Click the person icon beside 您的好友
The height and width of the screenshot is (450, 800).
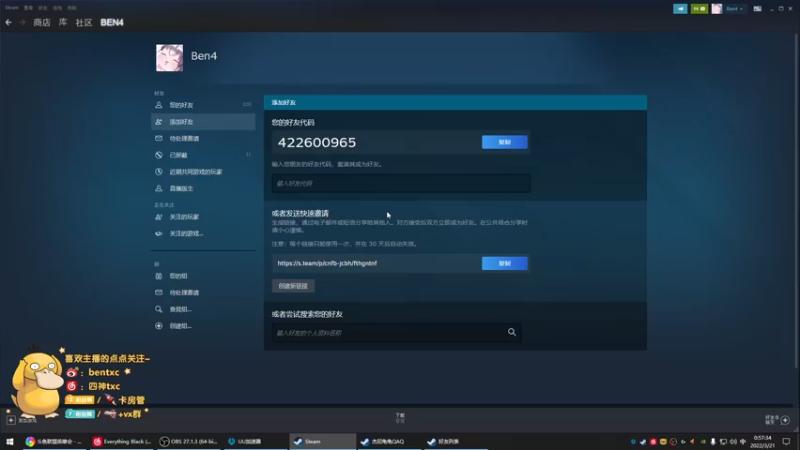(159, 105)
